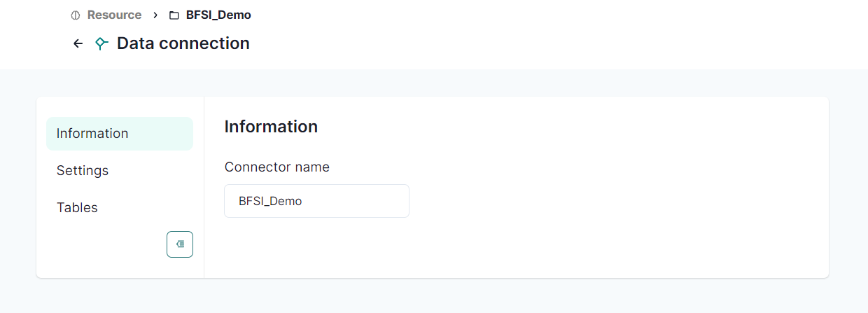Viewport: 868px width, 313px height.
Task: Click the back arrow icon
Action: pos(78,43)
